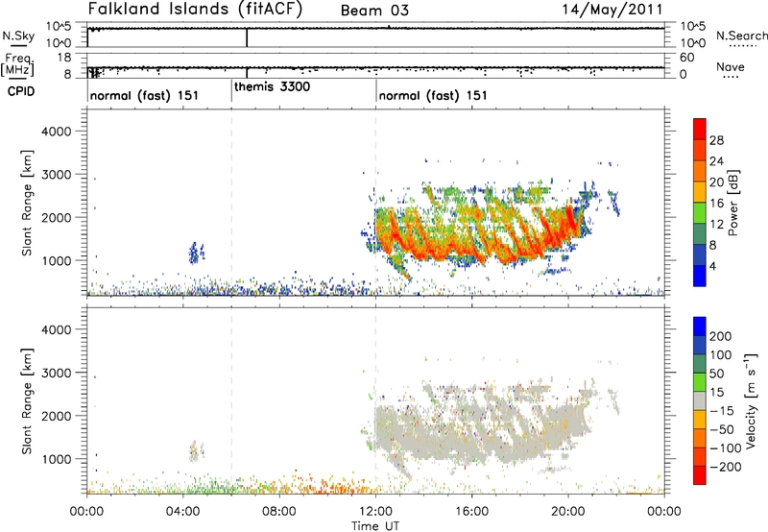Pick the 8–12 dB teal Power swatch
The image size is (768, 532).
[700, 234]
